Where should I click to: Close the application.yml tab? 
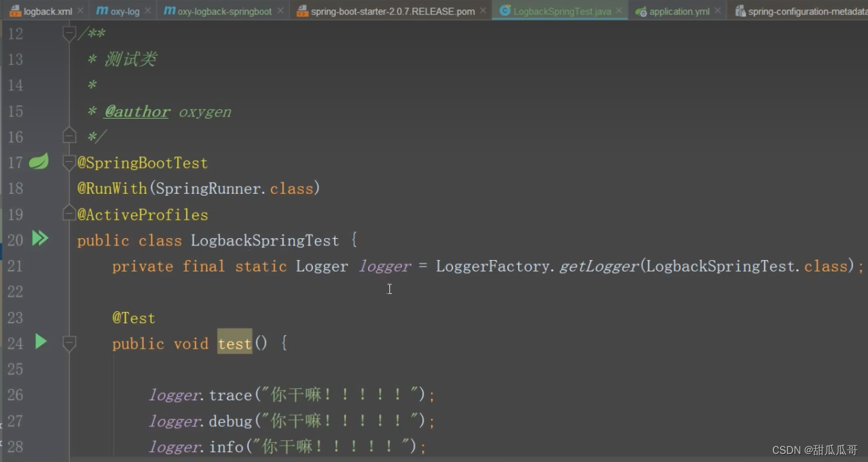click(718, 11)
